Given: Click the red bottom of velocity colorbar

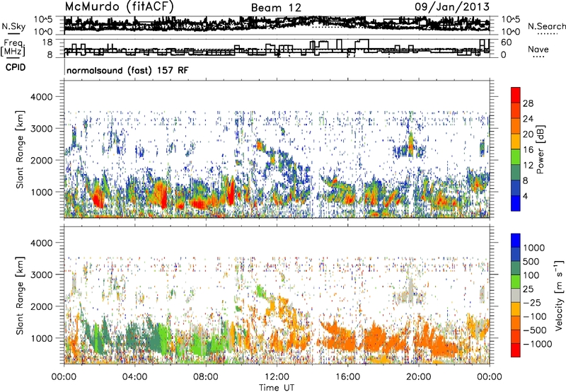Looking at the screenshot, I should point(516,350).
